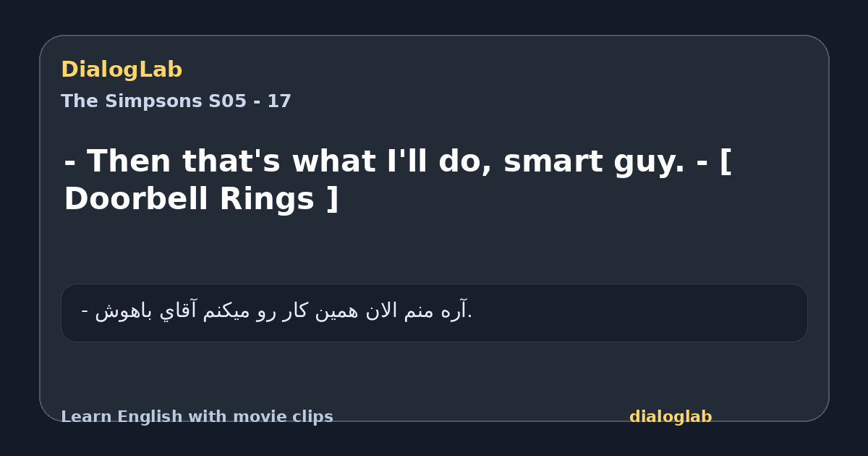Click the Persian word "آره" in translation

point(454,311)
